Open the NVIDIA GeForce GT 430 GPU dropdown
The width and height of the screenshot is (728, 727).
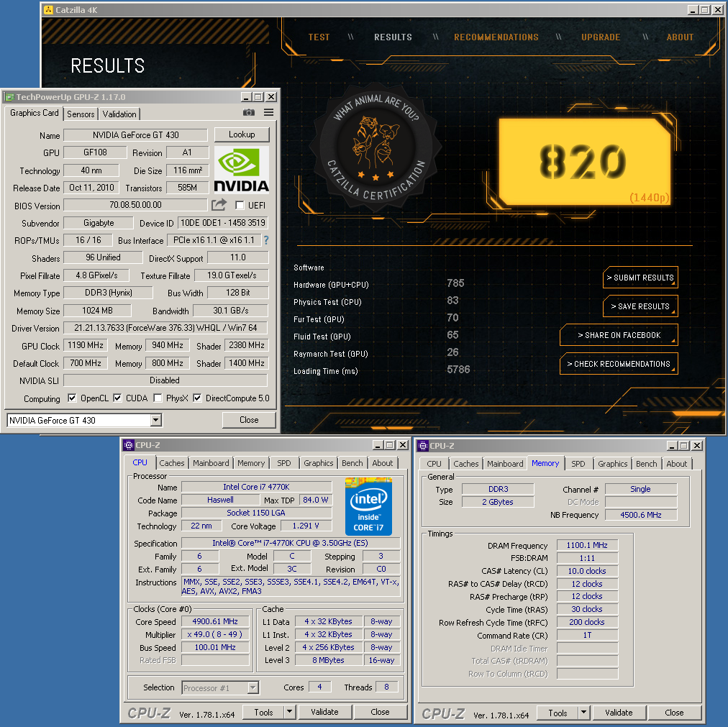[156, 420]
